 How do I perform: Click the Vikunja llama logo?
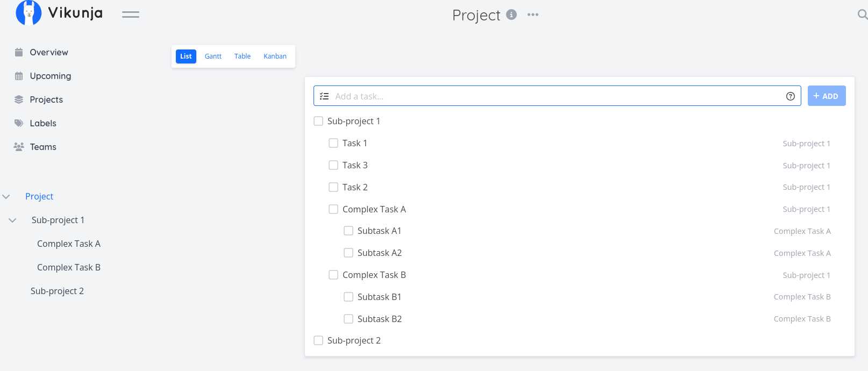(x=29, y=13)
